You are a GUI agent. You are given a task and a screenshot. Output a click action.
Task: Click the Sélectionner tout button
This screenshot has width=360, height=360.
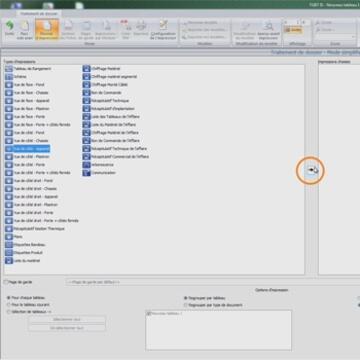(67, 319)
